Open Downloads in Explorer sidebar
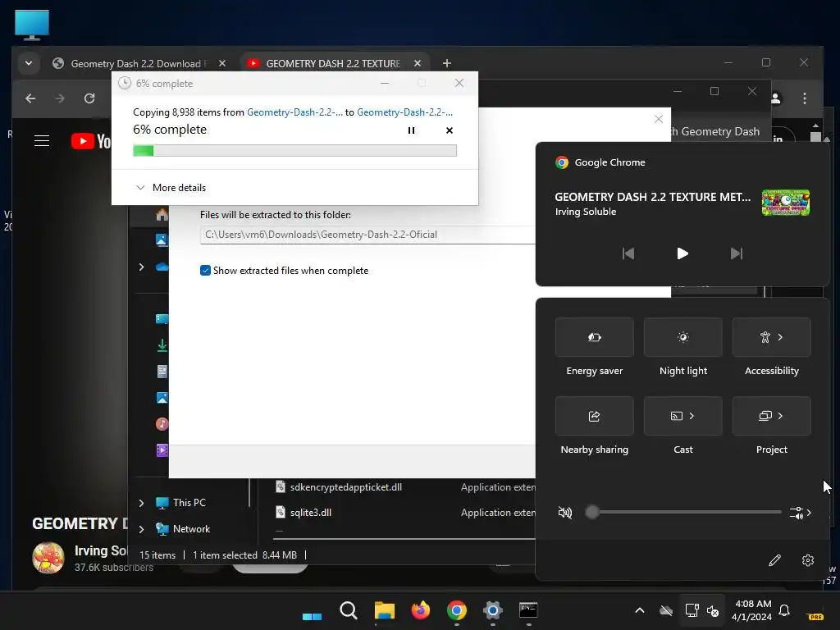840x630 pixels. point(162,345)
